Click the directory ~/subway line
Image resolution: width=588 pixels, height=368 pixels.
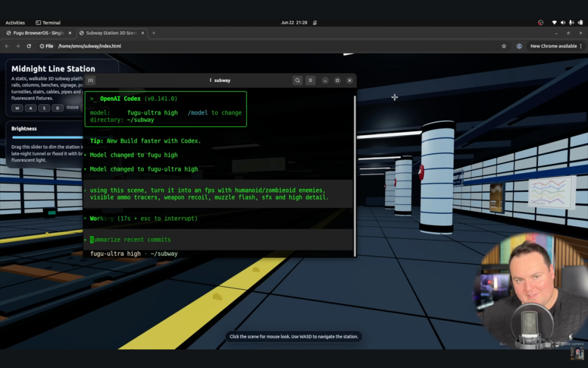(x=122, y=120)
